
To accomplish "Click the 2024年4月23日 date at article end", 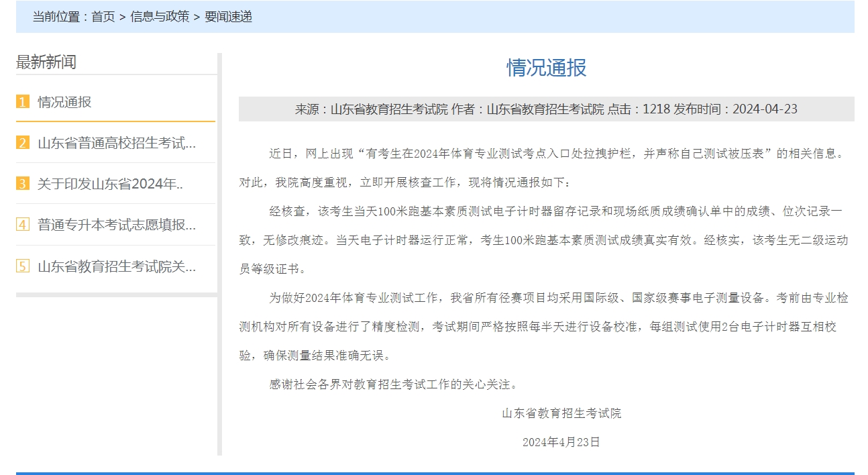I will [x=561, y=442].
